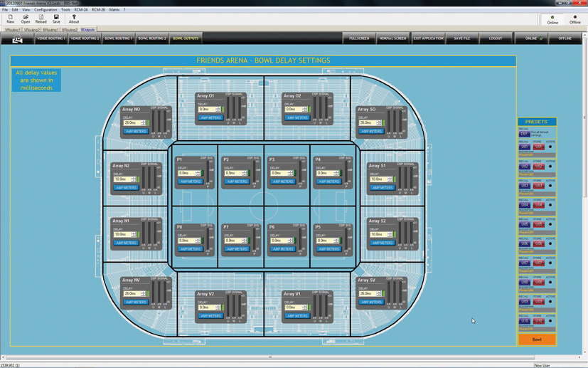Image resolution: width=588 pixels, height=368 pixels.
Task: Click the New file toolbar icon
Action: tap(10, 19)
